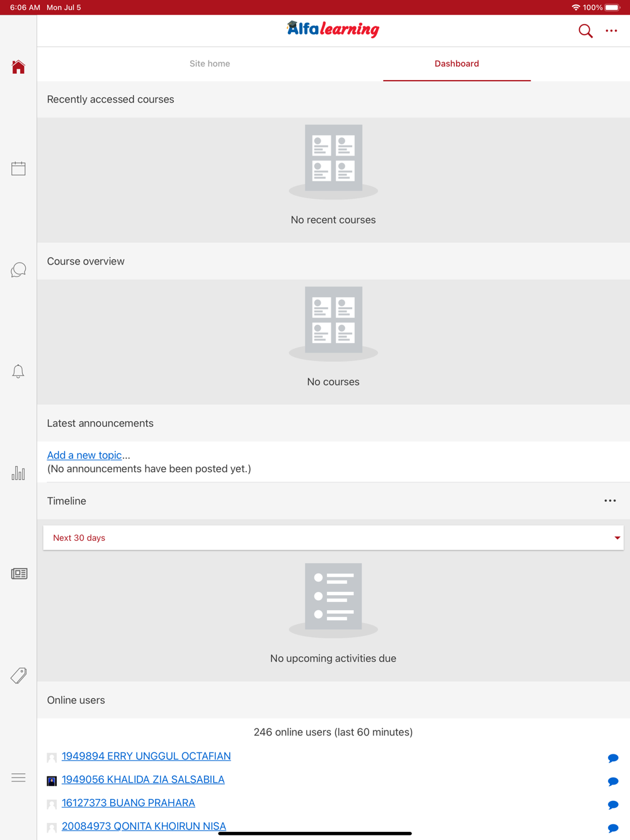
Task: Tap the avatar of BUANG PRAHARA
Action: pos(52,804)
